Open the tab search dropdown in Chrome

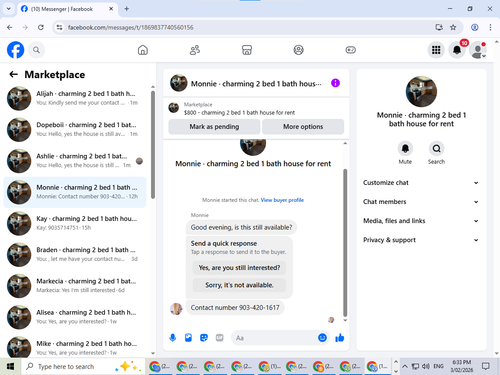(x=9, y=9)
